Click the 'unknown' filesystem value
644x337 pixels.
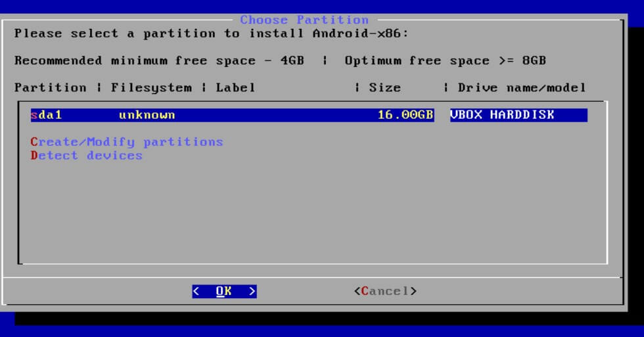pyautogui.click(x=147, y=115)
